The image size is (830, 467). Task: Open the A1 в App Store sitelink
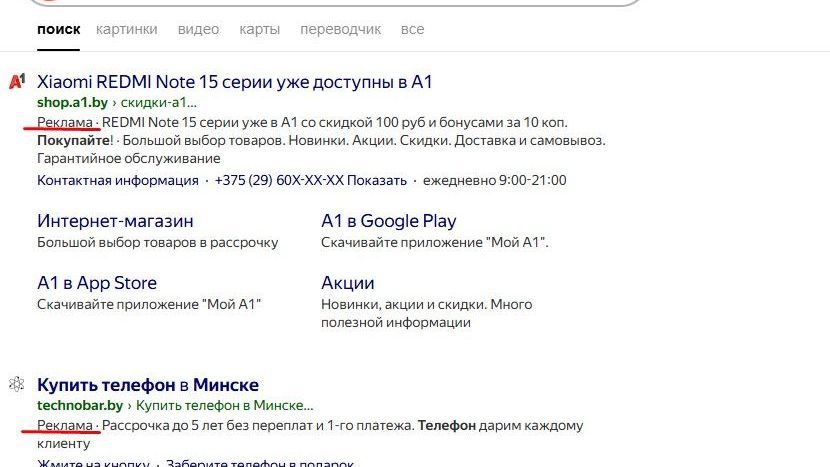point(97,283)
